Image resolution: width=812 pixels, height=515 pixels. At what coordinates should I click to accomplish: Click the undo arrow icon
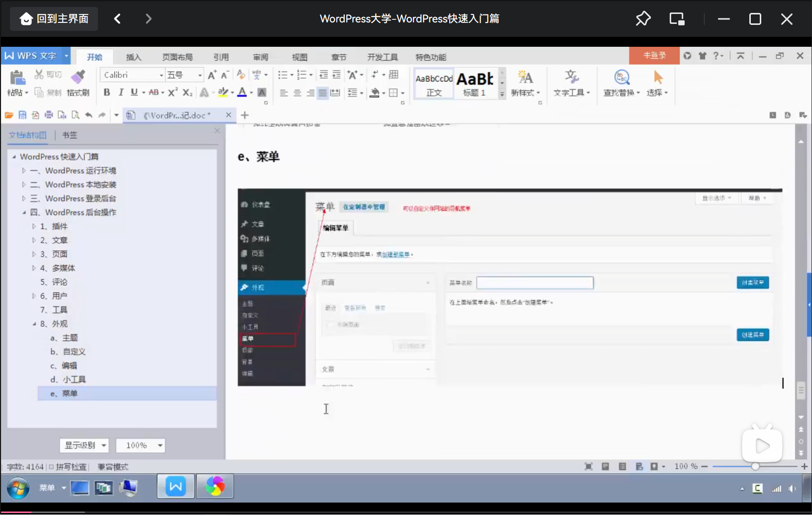click(x=89, y=115)
